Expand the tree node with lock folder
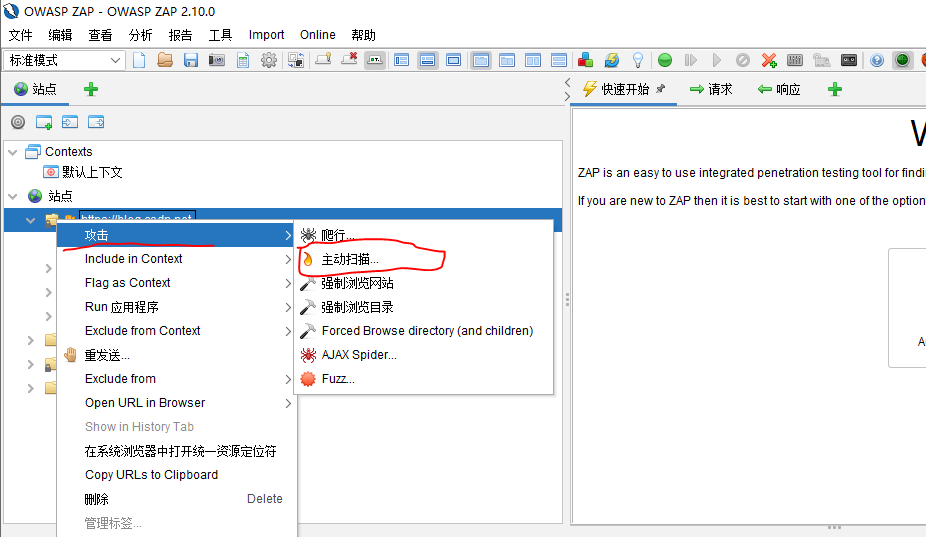926x537 pixels. 31,364
